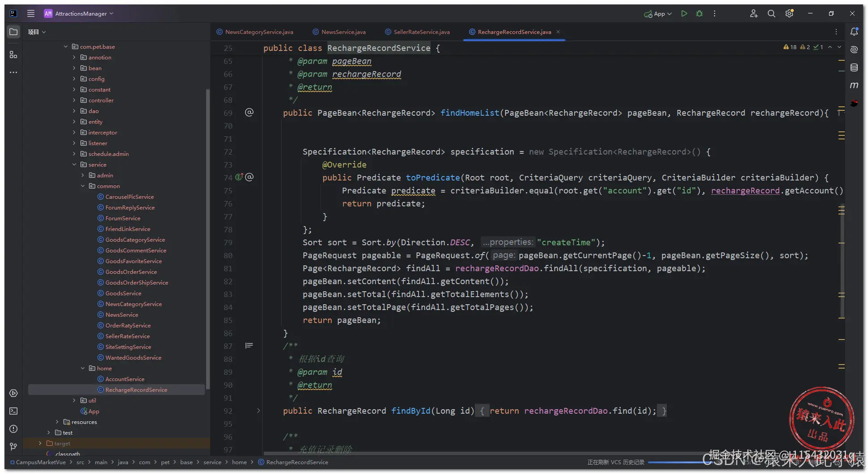Select the target folder

59,443
